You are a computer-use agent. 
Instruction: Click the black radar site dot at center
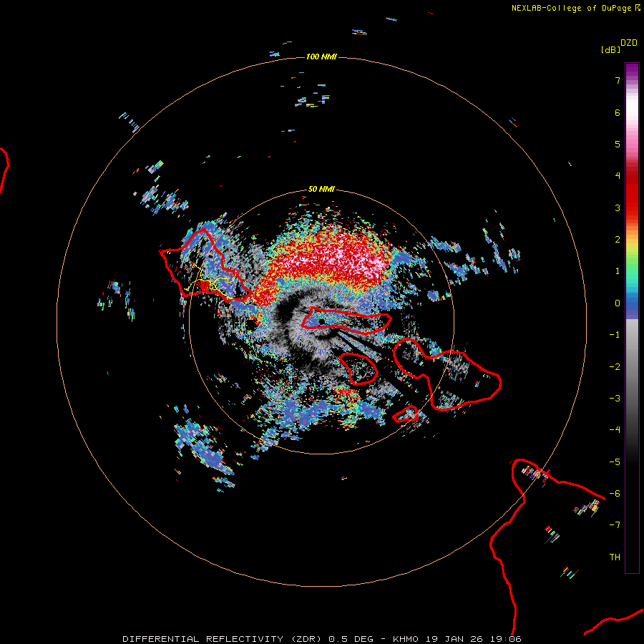(321, 321)
